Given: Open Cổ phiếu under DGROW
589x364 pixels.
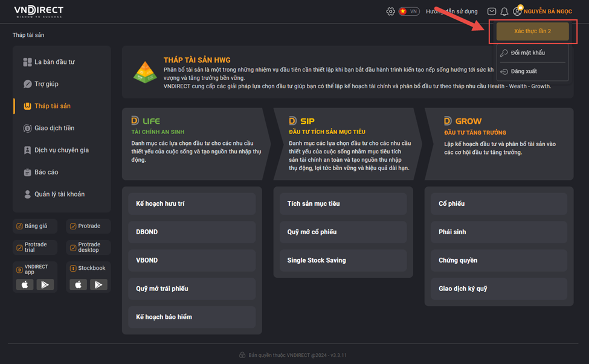Looking at the screenshot, I should [499, 204].
